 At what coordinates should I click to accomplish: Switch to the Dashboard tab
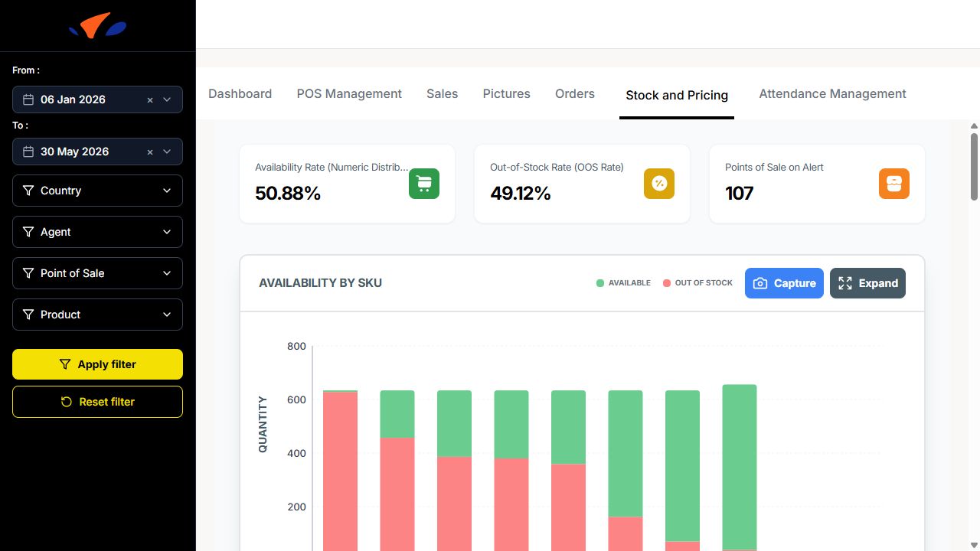[240, 93]
